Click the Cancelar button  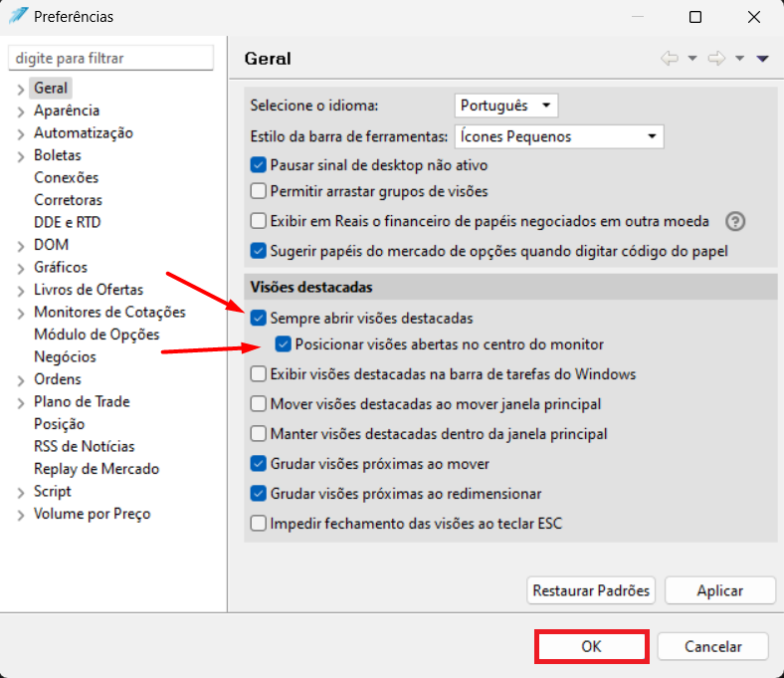pyautogui.click(x=713, y=646)
